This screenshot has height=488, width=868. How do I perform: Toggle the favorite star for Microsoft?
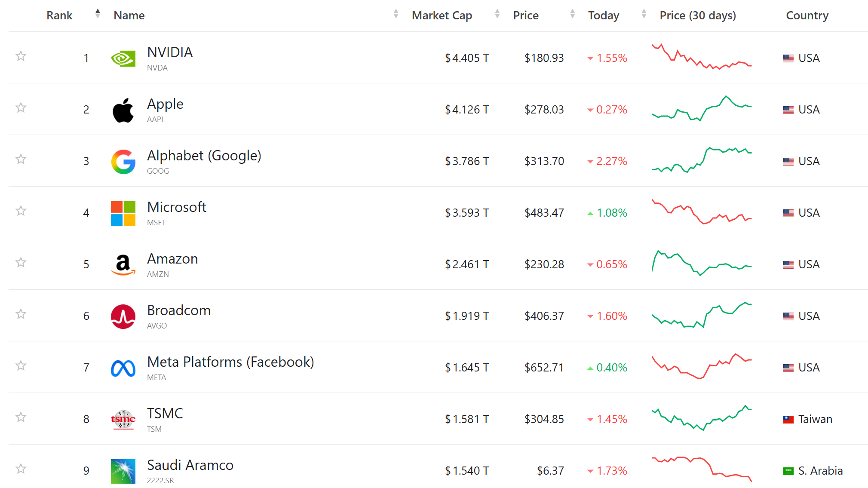(21, 211)
